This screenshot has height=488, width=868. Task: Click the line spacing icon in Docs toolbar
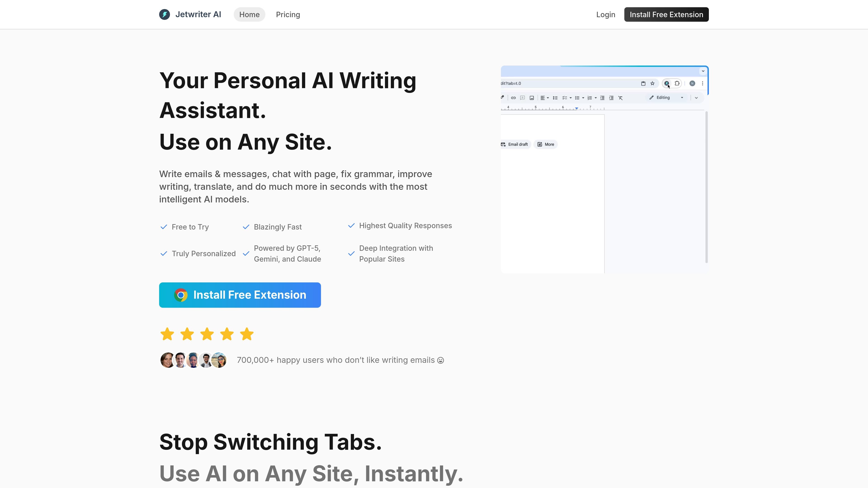point(555,98)
